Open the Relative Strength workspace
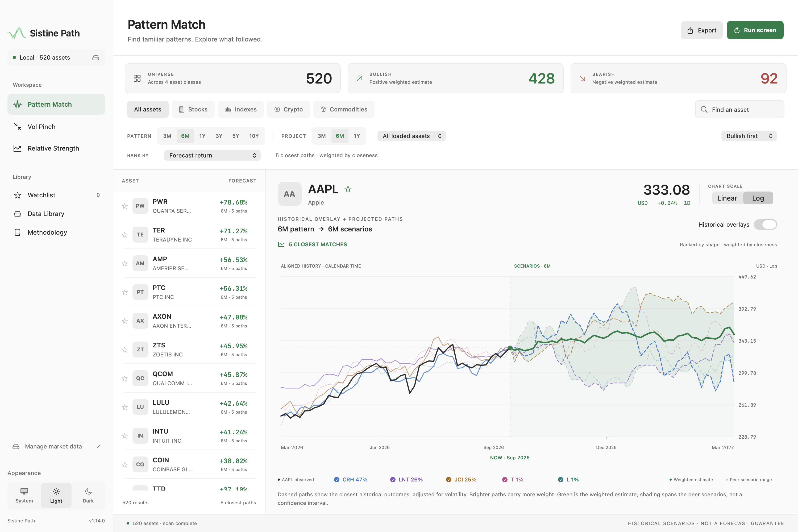Image resolution: width=798 pixels, height=532 pixels. coord(56,148)
